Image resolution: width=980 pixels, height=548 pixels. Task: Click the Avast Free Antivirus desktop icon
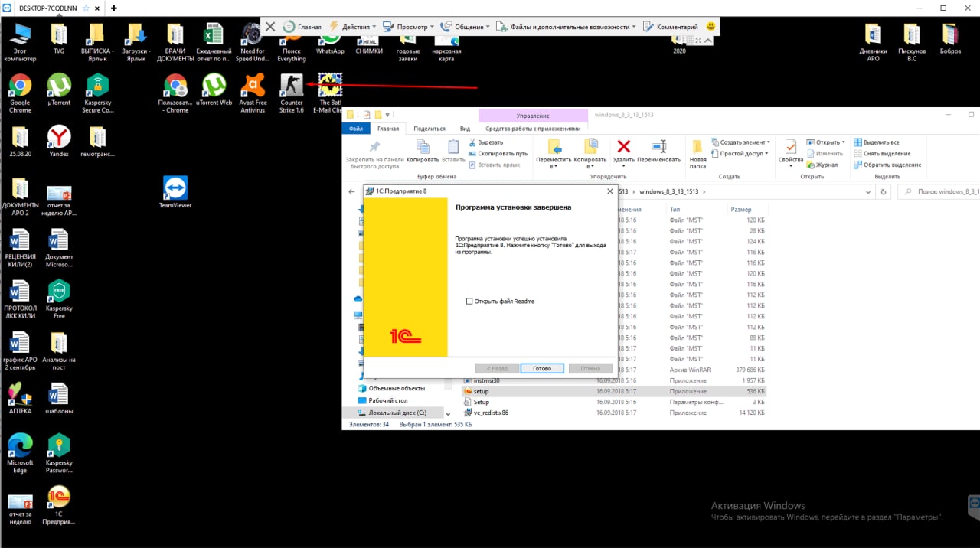pyautogui.click(x=253, y=86)
